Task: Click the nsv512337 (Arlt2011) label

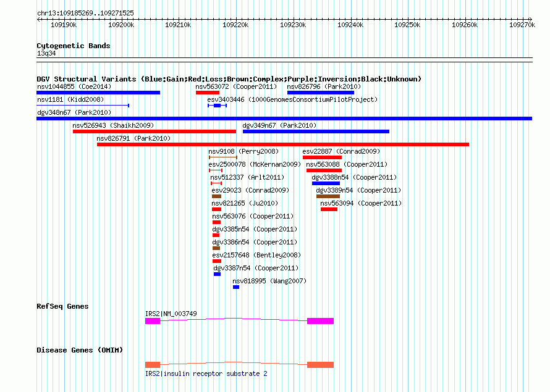Action: [247, 177]
